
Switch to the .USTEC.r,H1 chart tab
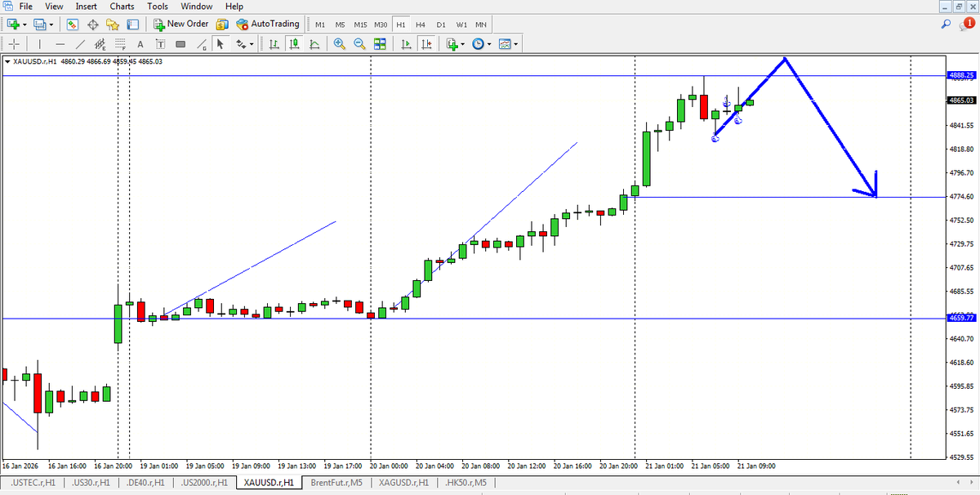[x=33, y=483]
